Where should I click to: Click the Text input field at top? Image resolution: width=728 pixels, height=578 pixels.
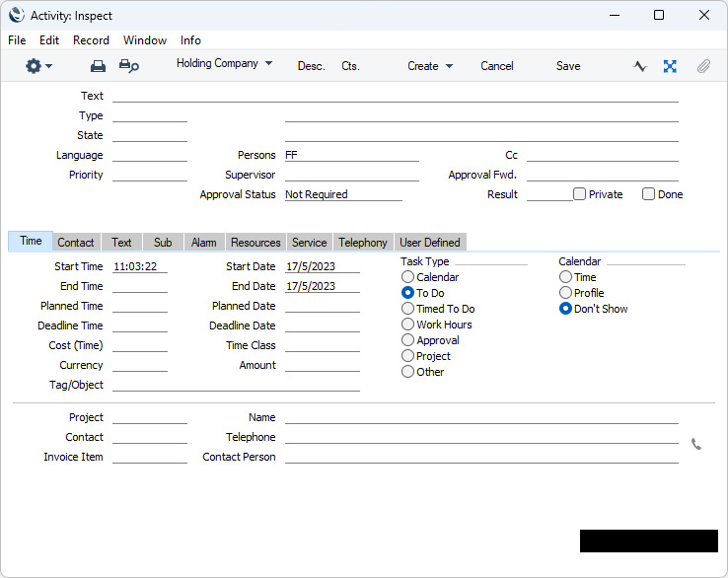[396, 96]
